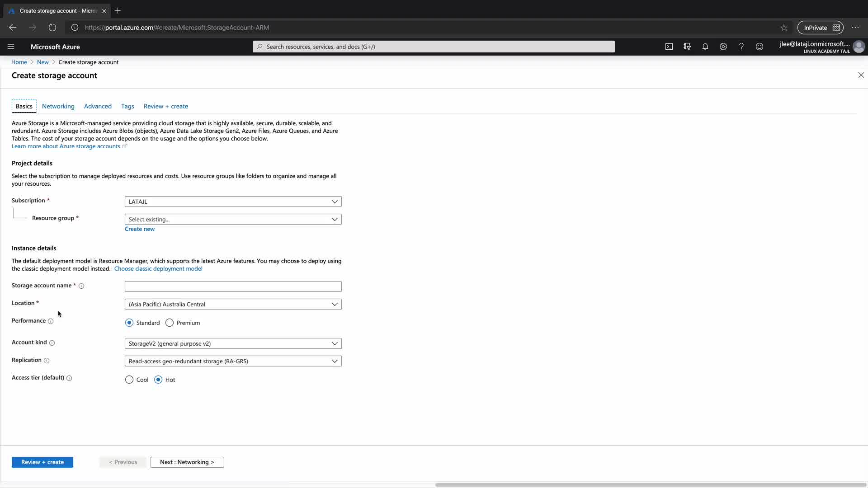The image size is (868, 488).
Task: Open the Location dropdown
Action: 233,304
